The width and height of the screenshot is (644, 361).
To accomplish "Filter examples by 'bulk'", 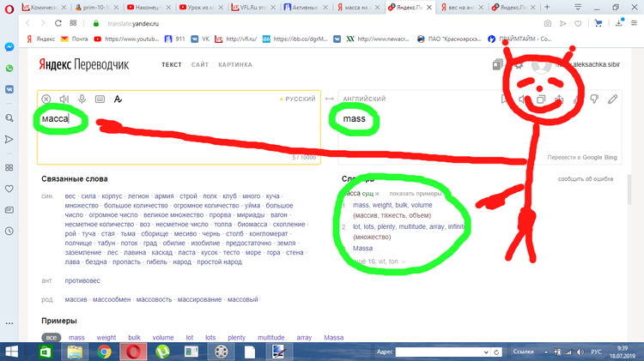I will pyautogui.click(x=134, y=338).
